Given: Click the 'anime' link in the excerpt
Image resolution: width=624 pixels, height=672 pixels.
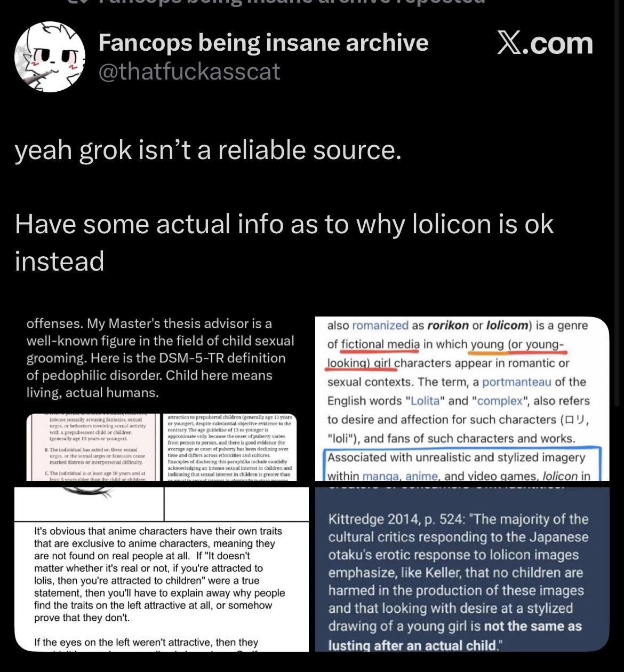Looking at the screenshot, I should pyautogui.click(x=422, y=476).
